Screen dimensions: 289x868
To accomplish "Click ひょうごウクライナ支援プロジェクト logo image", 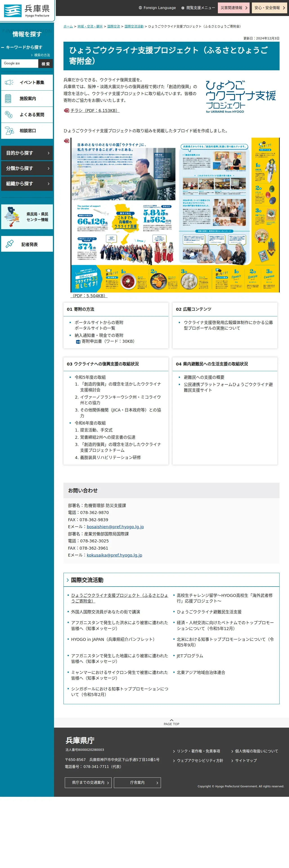I will [x=241, y=97].
